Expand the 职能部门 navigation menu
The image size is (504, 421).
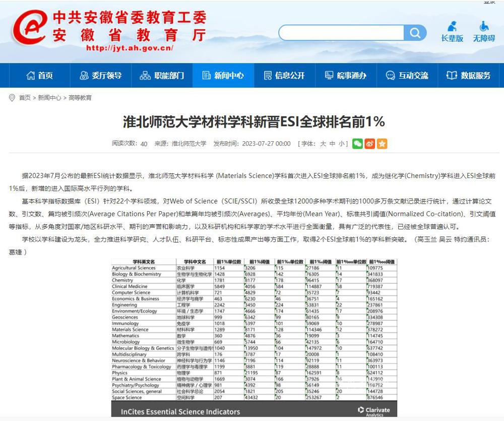(162, 76)
